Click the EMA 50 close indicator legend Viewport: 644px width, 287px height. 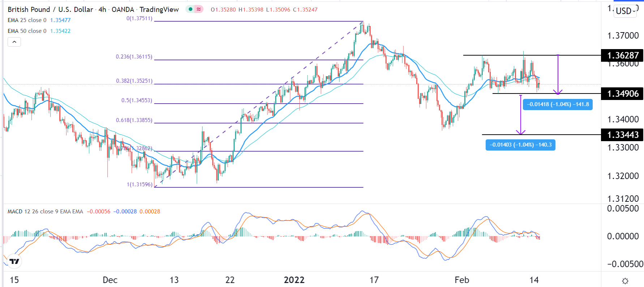[x=27, y=31]
